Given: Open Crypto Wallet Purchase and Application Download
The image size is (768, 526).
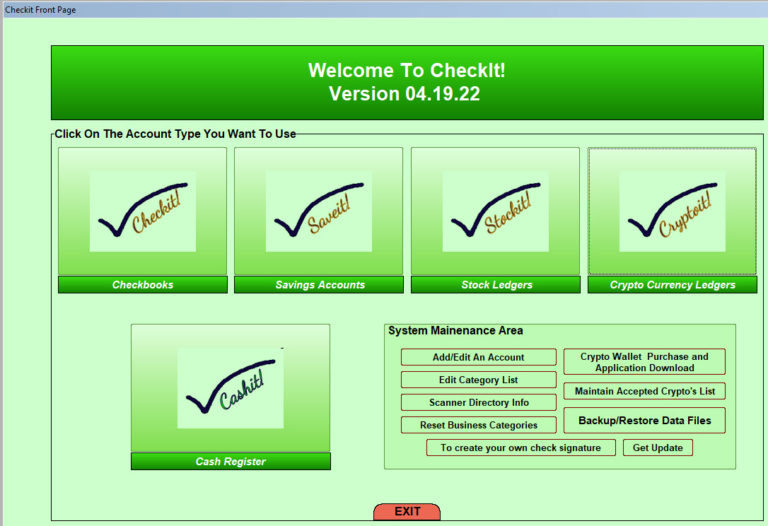Looking at the screenshot, I should pos(644,362).
